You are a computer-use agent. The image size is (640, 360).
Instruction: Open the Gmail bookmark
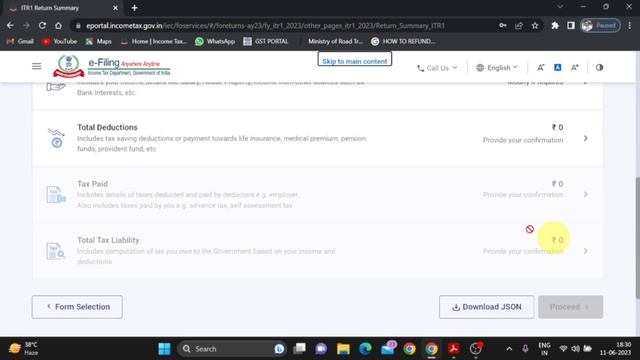[x=20, y=41]
